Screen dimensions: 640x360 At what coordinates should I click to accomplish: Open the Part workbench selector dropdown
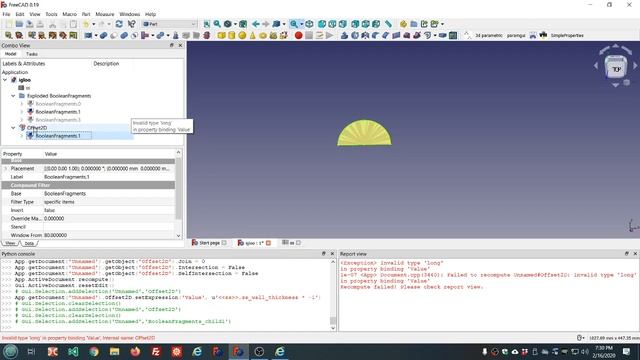169,24
